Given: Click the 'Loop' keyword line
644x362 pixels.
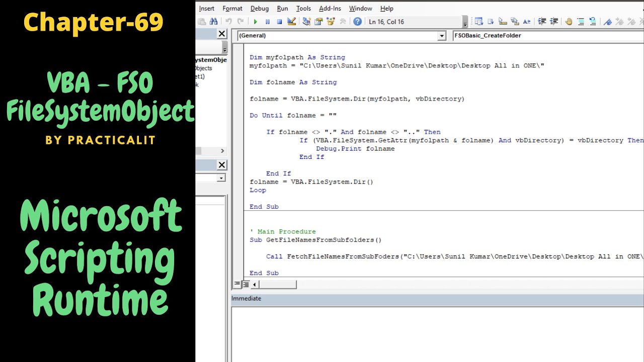Looking at the screenshot, I should 258,190.
